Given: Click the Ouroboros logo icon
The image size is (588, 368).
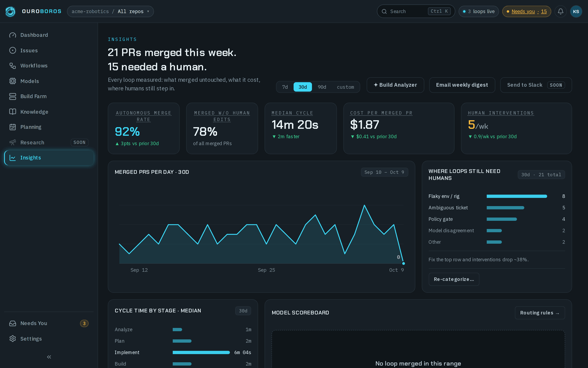Looking at the screenshot, I should (10, 11).
